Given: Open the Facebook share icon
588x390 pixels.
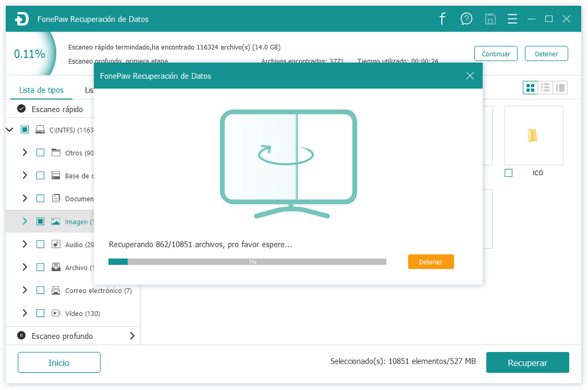Looking at the screenshot, I should 443,19.
